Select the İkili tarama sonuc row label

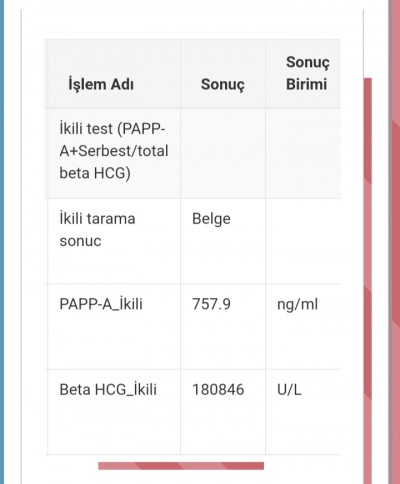pyautogui.click(x=97, y=230)
